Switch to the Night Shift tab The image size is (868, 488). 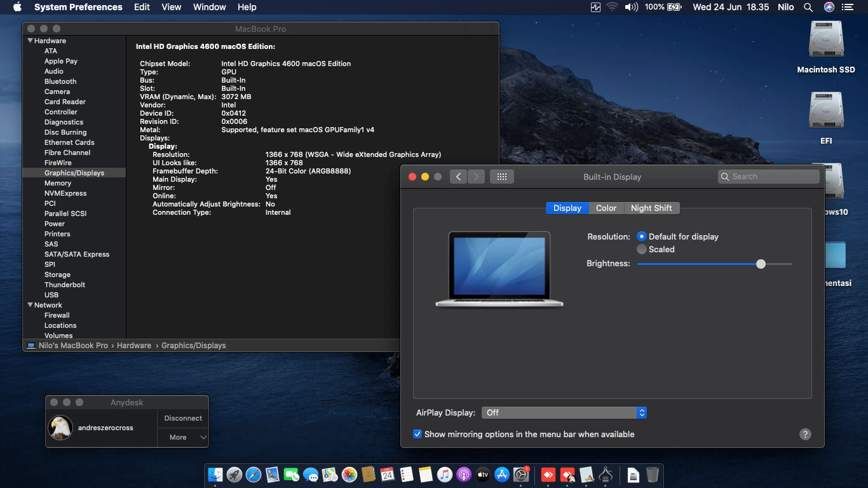[651, 208]
